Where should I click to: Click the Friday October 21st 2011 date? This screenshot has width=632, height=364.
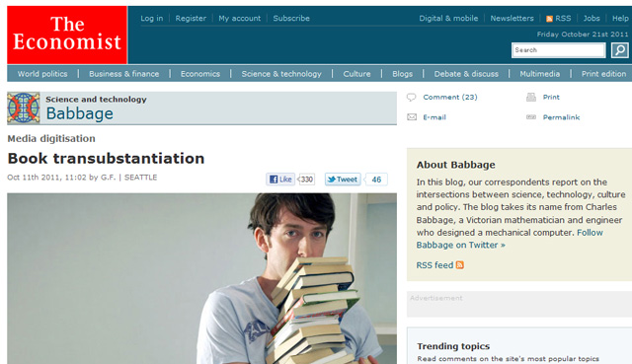click(583, 35)
